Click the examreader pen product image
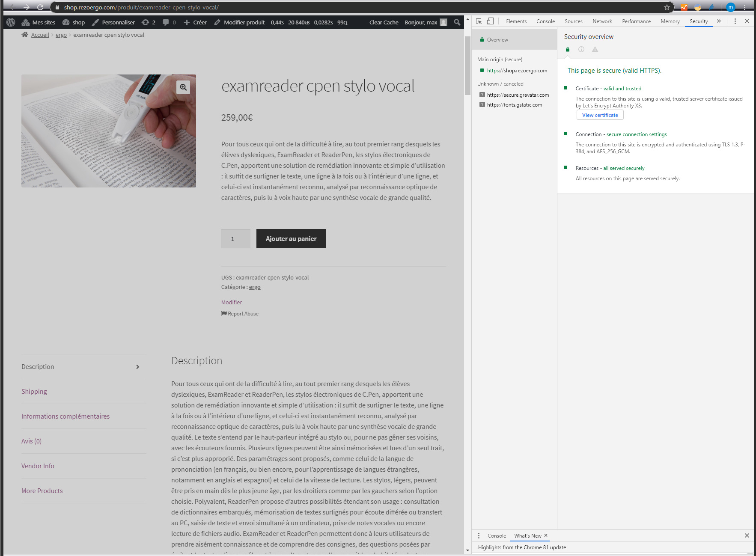 tap(109, 131)
